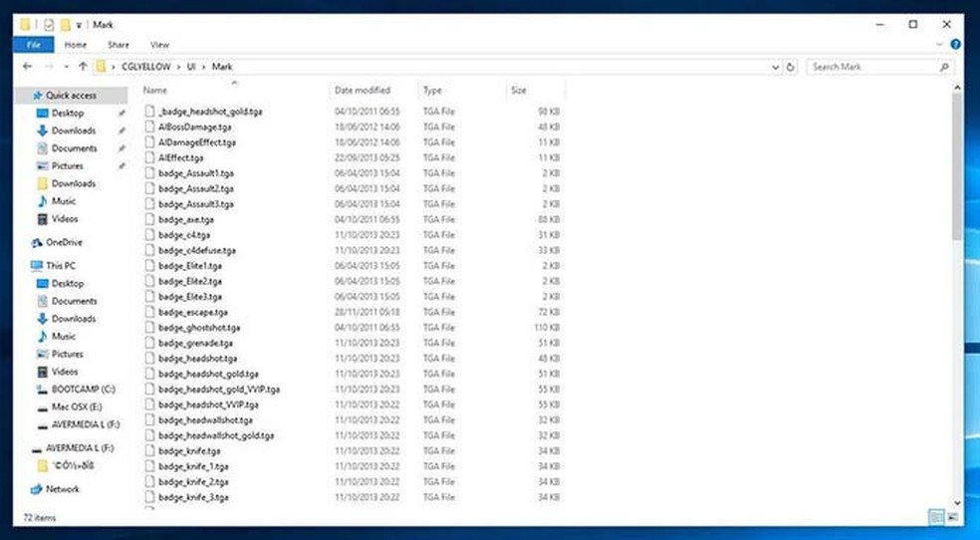This screenshot has width=980, height=540.
Task: Expand the address bar history dropdown
Action: click(x=776, y=67)
